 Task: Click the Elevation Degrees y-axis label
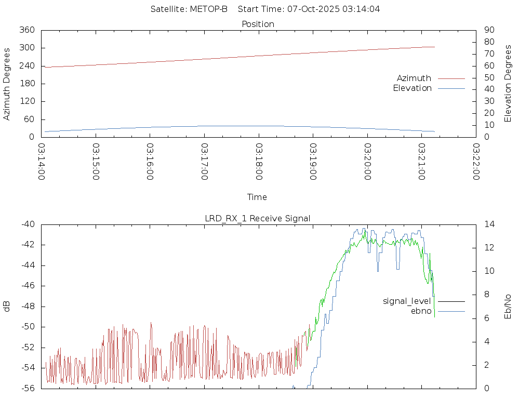click(508, 84)
